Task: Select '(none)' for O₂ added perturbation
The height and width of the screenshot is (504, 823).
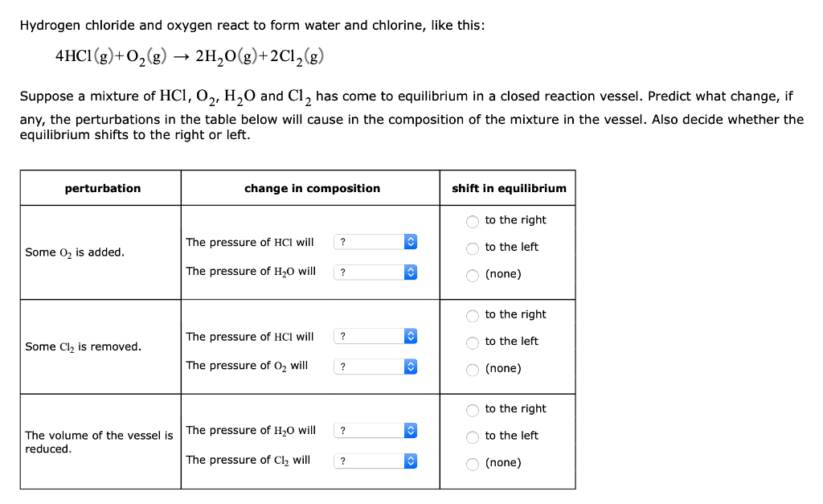Action: pos(472,274)
